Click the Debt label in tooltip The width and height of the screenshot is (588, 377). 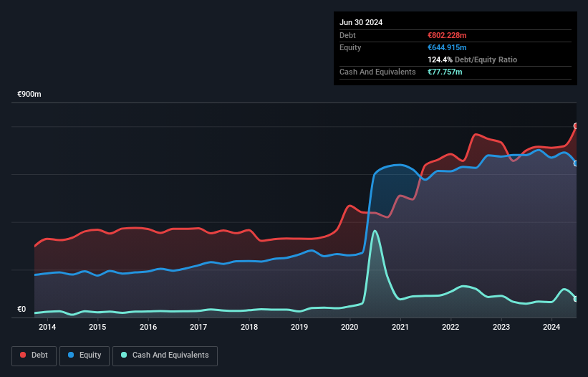347,35
